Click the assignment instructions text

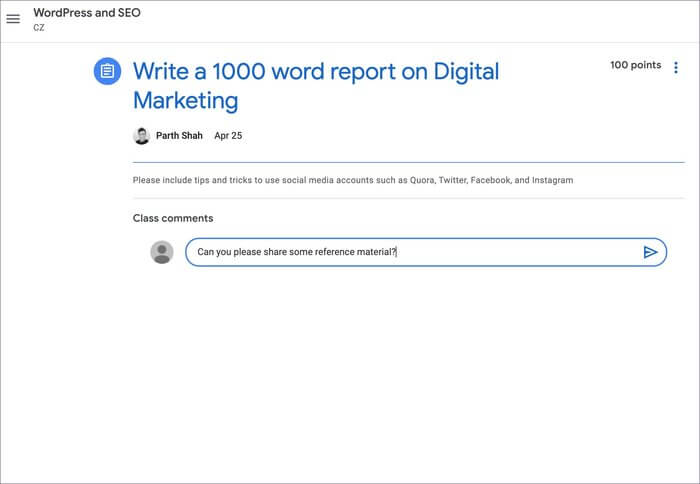click(x=353, y=181)
